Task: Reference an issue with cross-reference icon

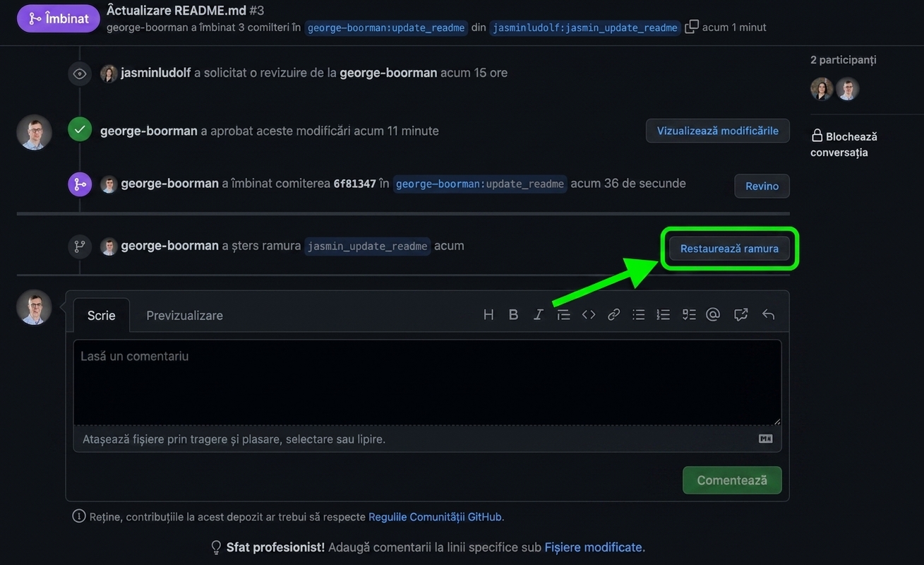Action: (x=740, y=315)
